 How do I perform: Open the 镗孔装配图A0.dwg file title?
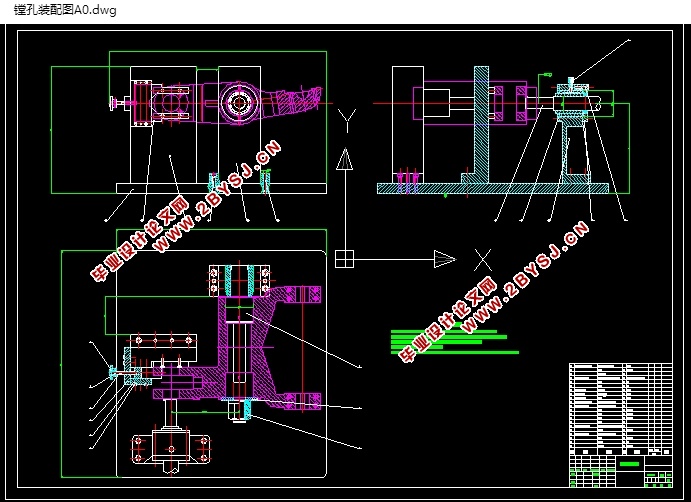tap(65, 10)
